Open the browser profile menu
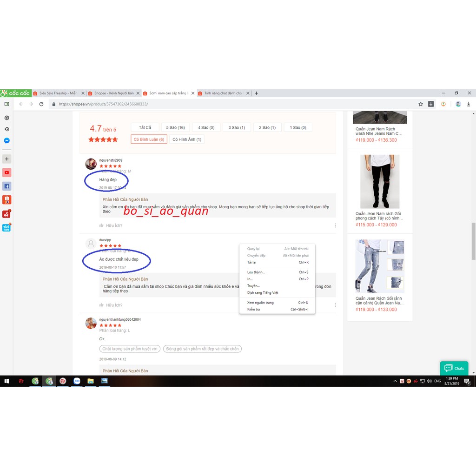This screenshot has width=476, height=476. 458,104
